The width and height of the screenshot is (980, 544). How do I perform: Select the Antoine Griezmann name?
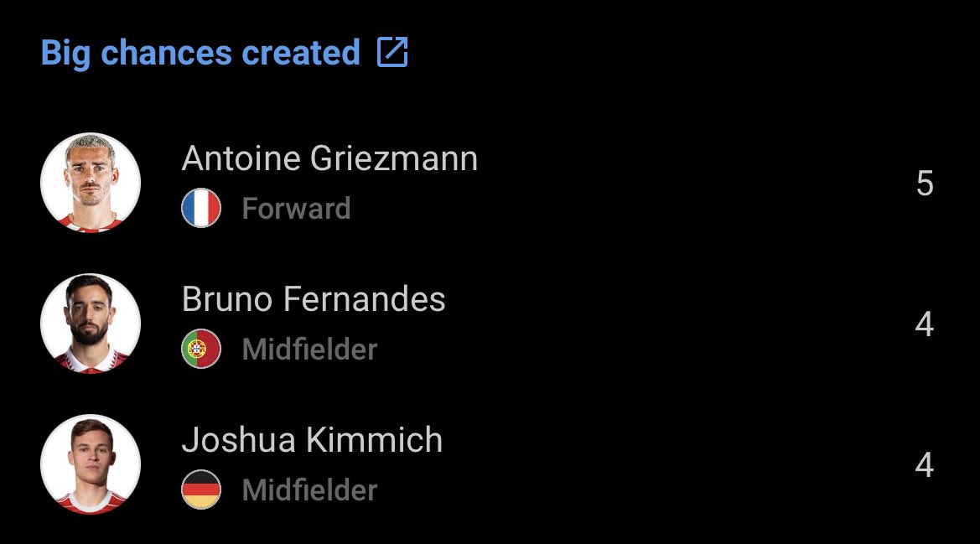(329, 158)
